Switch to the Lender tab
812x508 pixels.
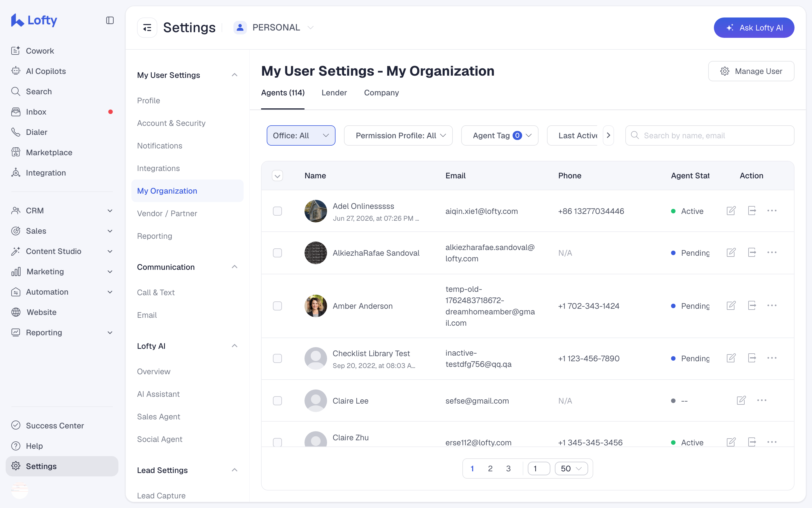[334, 93]
